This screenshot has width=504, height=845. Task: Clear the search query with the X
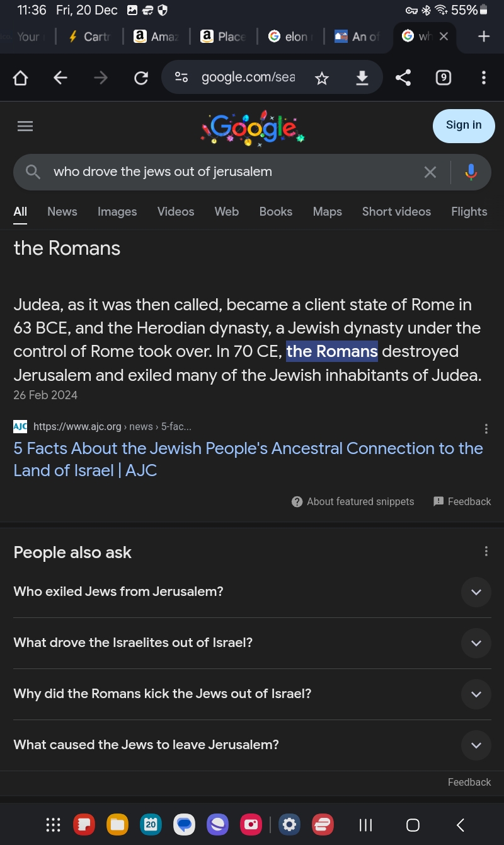pyautogui.click(x=430, y=172)
